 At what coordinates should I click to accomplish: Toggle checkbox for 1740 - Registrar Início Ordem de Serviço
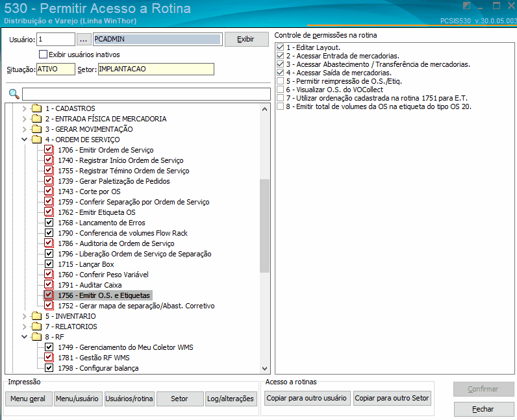[49, 160]
